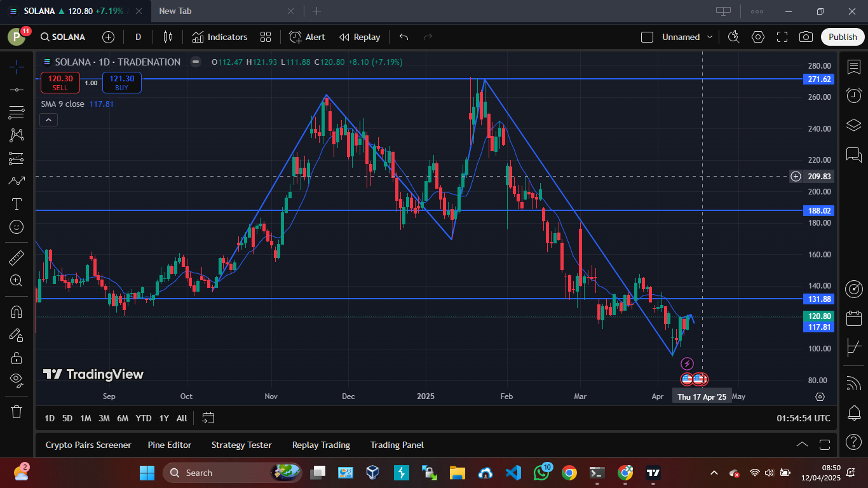The height and width of the screenshot is (488, 868).
Task: Undo the last chart action
Action: coord(403,37)
